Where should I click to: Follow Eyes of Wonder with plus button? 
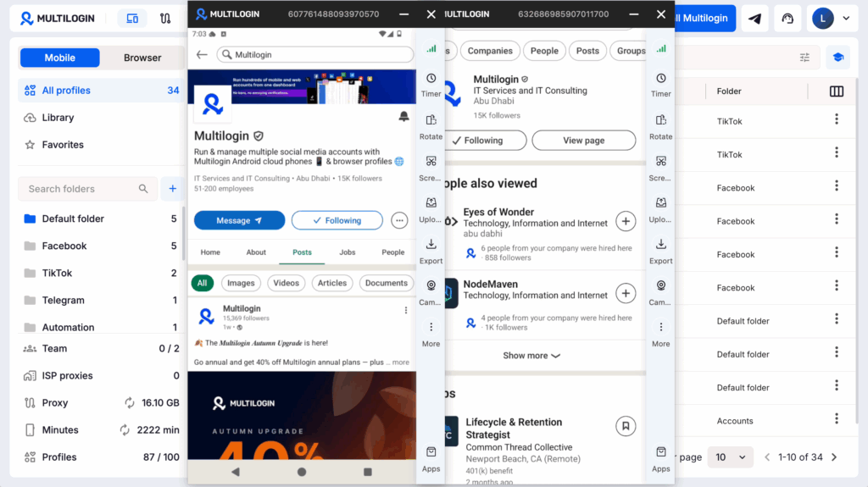(626, 221)
